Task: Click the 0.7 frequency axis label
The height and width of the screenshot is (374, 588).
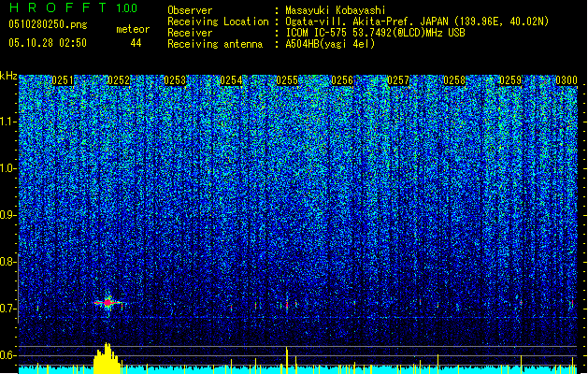Action: [x=8, y=309]
